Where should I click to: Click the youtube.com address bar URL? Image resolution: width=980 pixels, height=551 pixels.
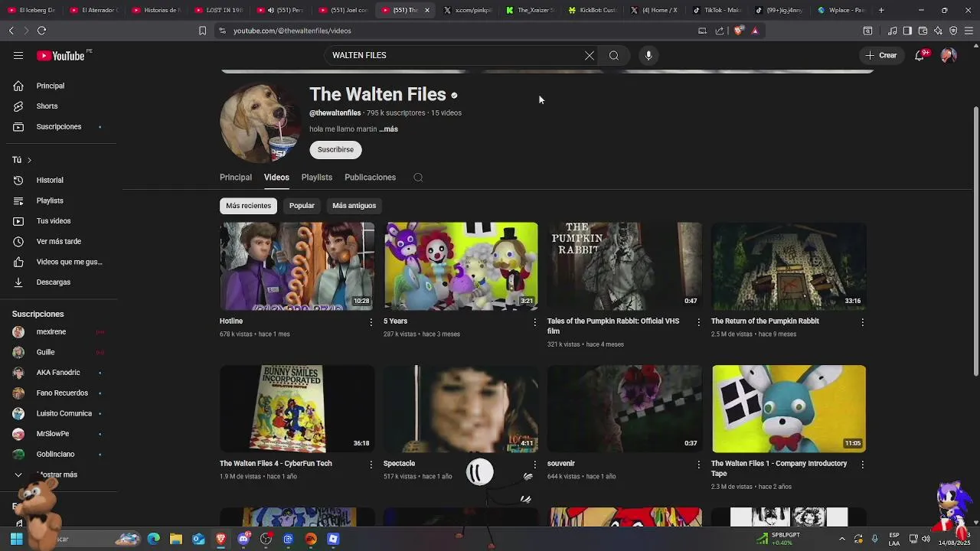tap(292, 31)
